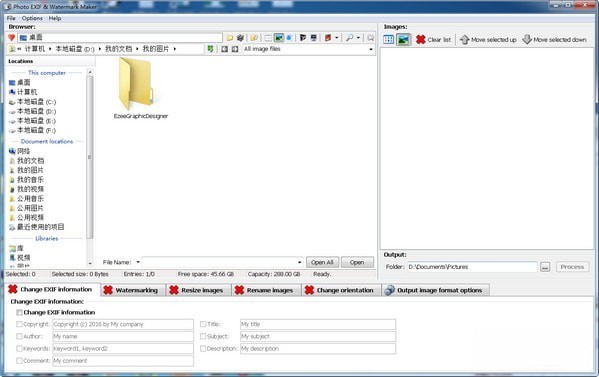The width and height of the screenshot is (599, 377).
Task: Click the My title text field
Action: tap(318, 324)
